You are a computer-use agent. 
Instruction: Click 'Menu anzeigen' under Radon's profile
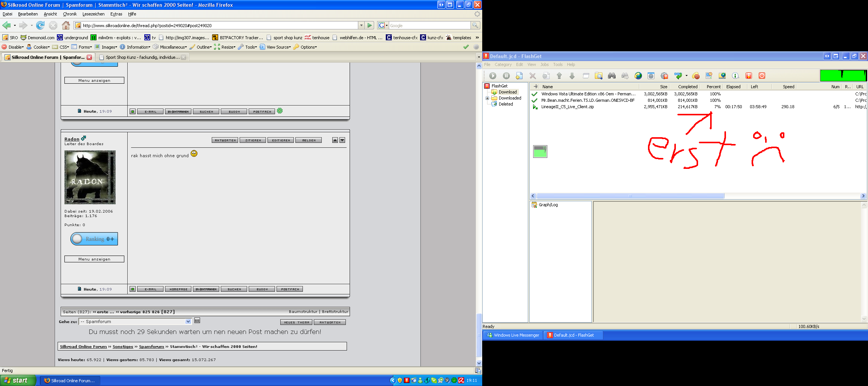(94, 259)
